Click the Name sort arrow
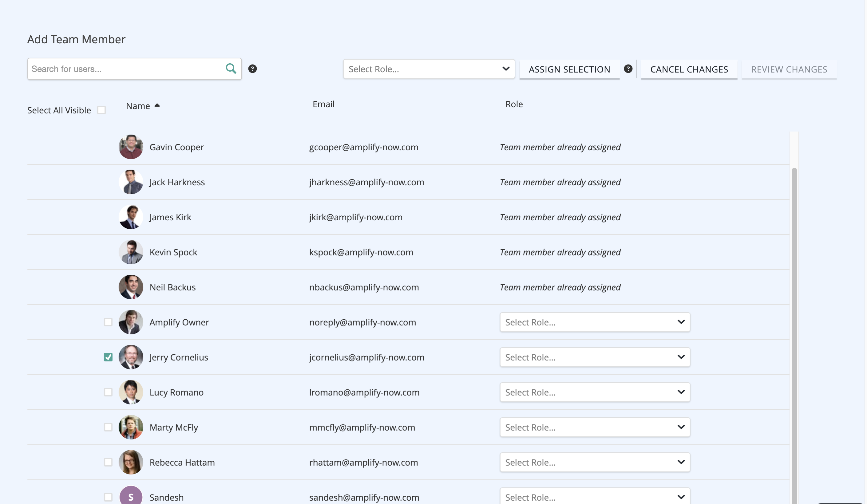The image size is (867, 504). [157, 105]
